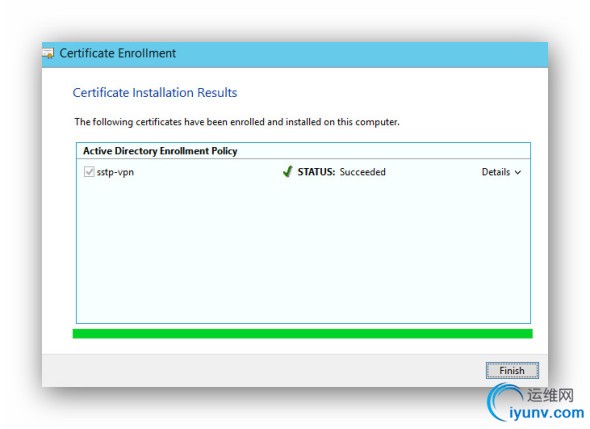The image size is (590, 429).
Task: Click the Certificate Enrollment window title
Action: pyautogui.click(x=118, y=53)
